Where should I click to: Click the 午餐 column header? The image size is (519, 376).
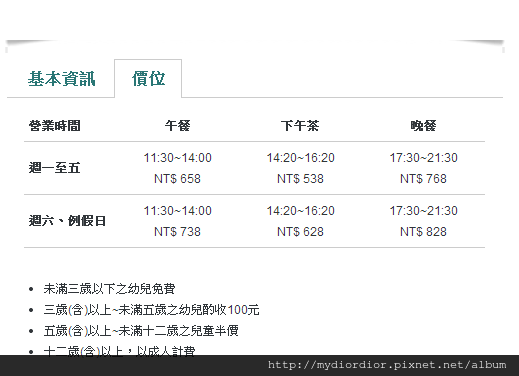coord(177,126)
